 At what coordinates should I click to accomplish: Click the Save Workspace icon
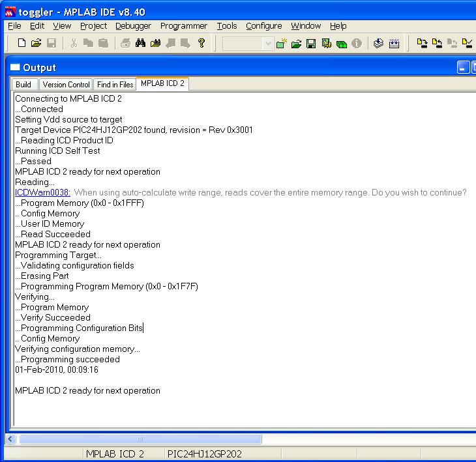[311, 44]
